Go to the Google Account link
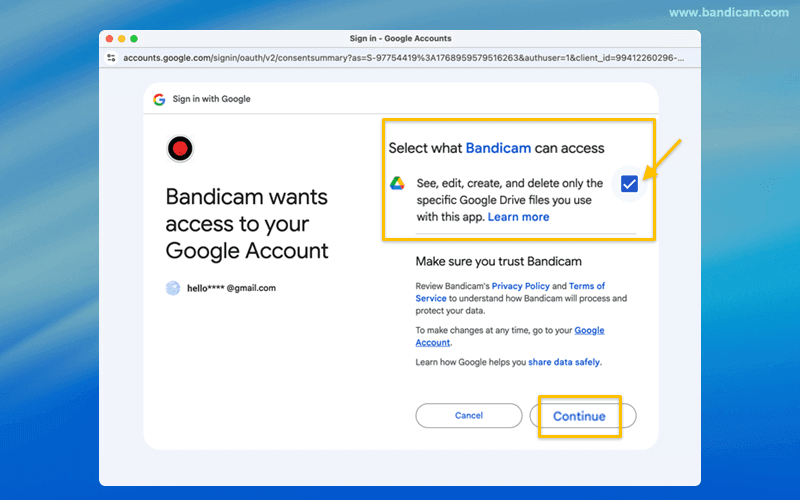800x500 pixels. pyautogui.click(x=589, y=330)
